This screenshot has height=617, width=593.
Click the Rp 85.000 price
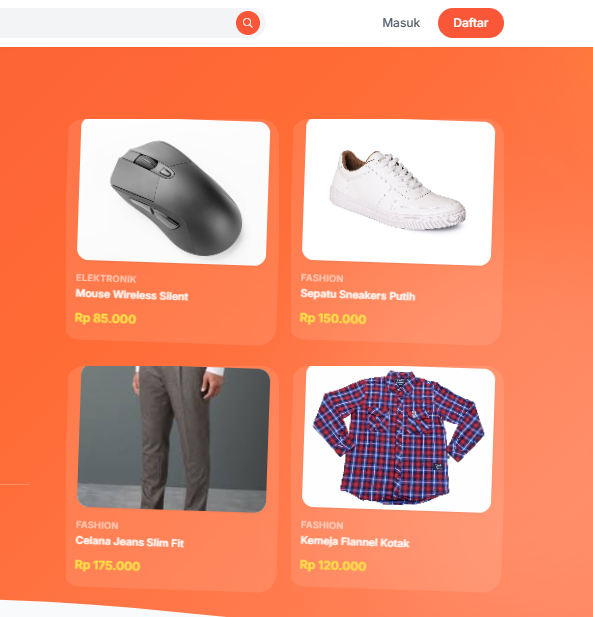(105, 318)
